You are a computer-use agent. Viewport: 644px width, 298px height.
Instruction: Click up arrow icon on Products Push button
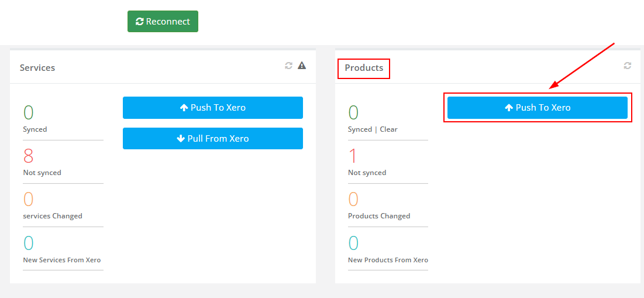click(509, 108)
